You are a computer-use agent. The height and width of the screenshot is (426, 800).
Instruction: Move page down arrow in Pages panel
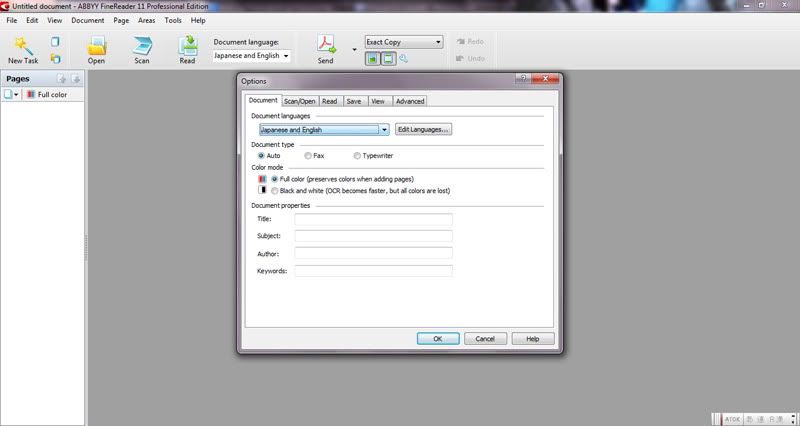click(x=76, y=79)
